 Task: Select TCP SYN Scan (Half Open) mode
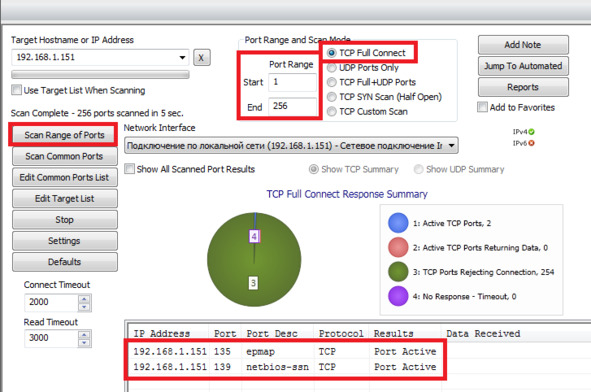[332, 97]
